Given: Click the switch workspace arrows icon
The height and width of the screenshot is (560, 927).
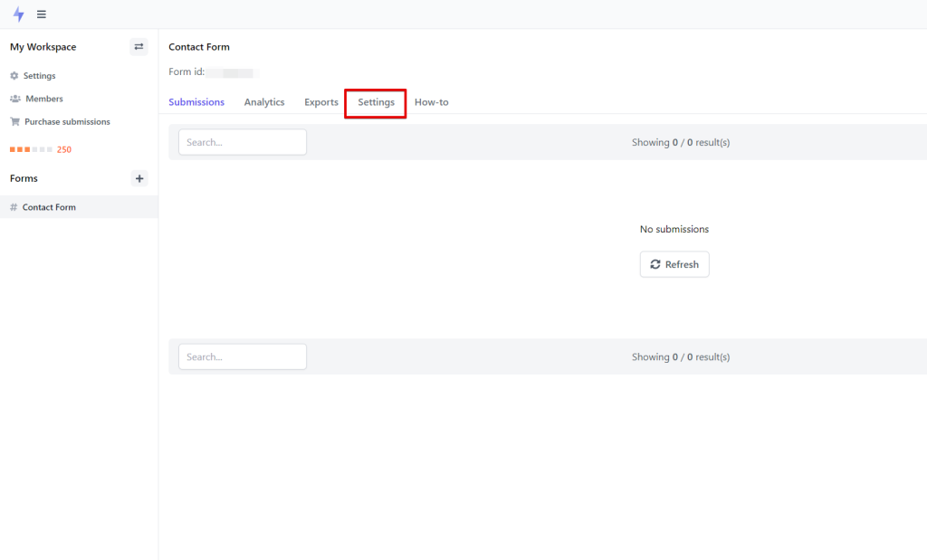Looking at the screenshot, I should (x=139, y=47).
